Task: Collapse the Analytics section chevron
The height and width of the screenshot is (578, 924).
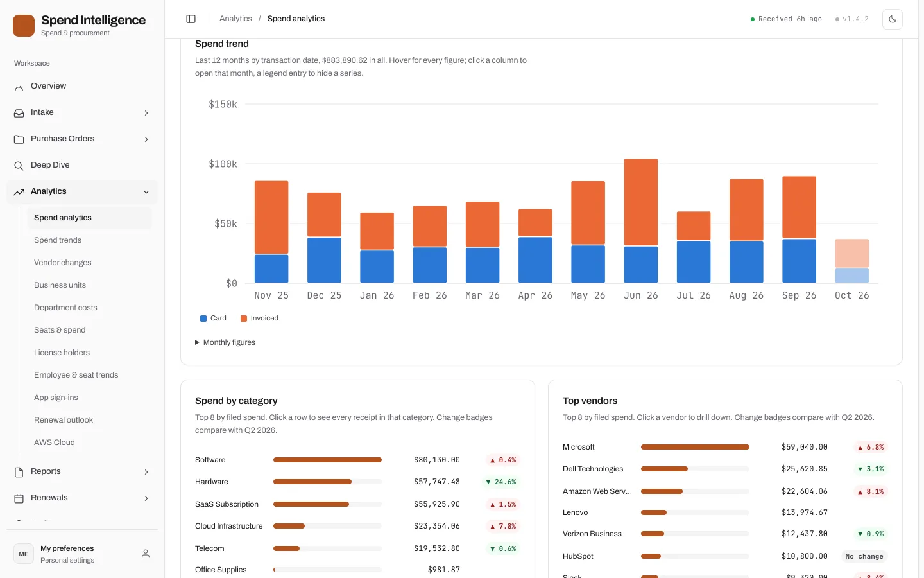Action: tap(146, 192)
